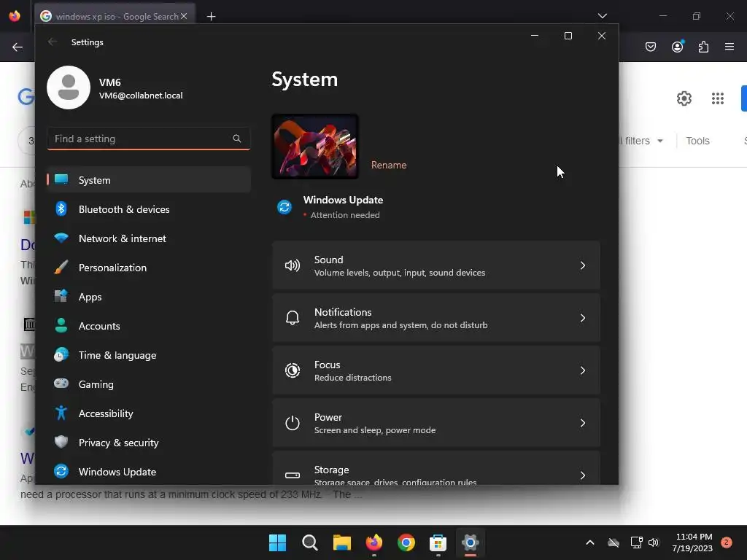Expand the Focus row chevron

coord(583,370)
